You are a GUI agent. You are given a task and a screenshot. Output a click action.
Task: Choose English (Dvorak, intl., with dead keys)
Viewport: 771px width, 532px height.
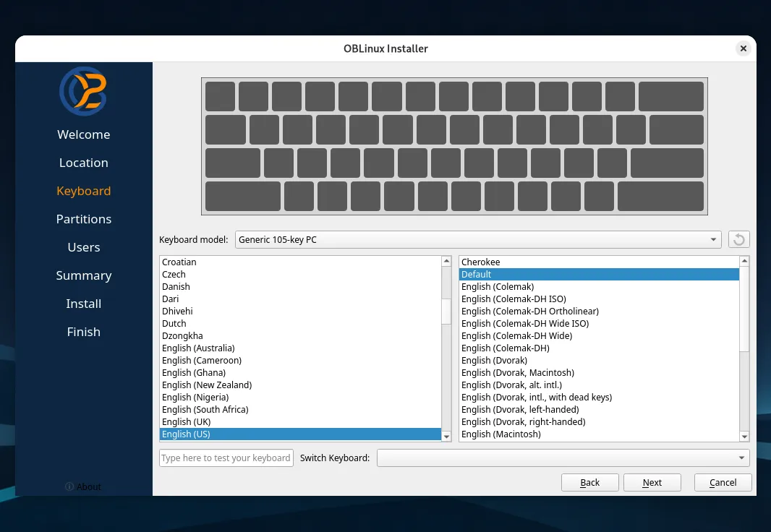click(599, 397)
